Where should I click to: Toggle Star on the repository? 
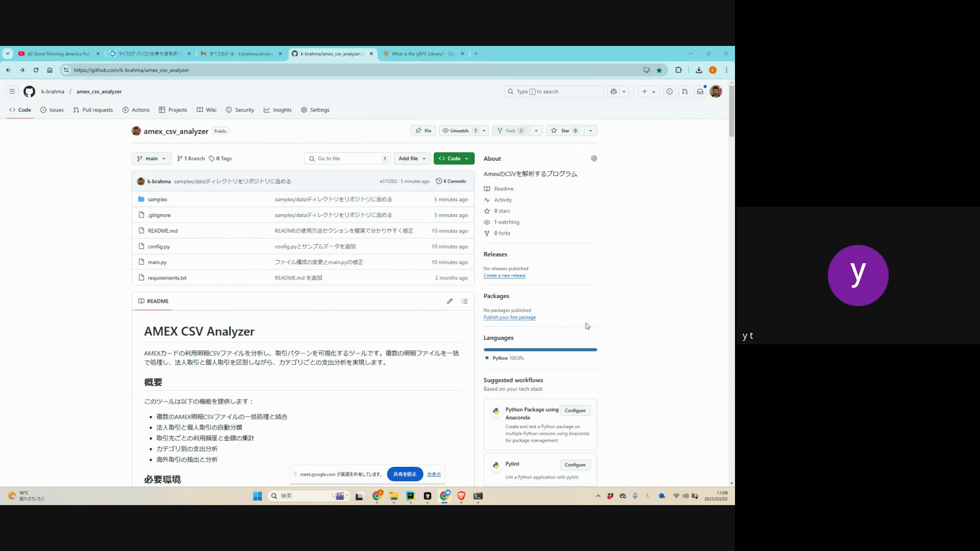coord(565,131)
